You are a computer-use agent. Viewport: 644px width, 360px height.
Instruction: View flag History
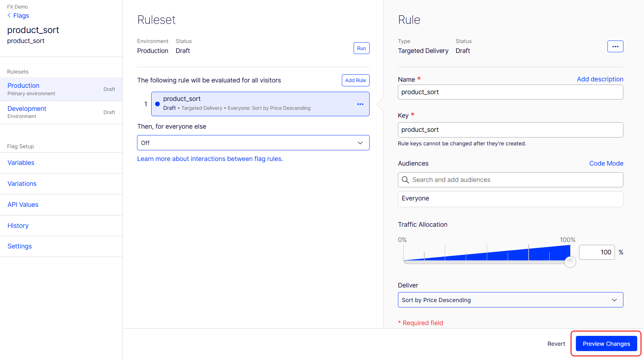tap(18, 226)
